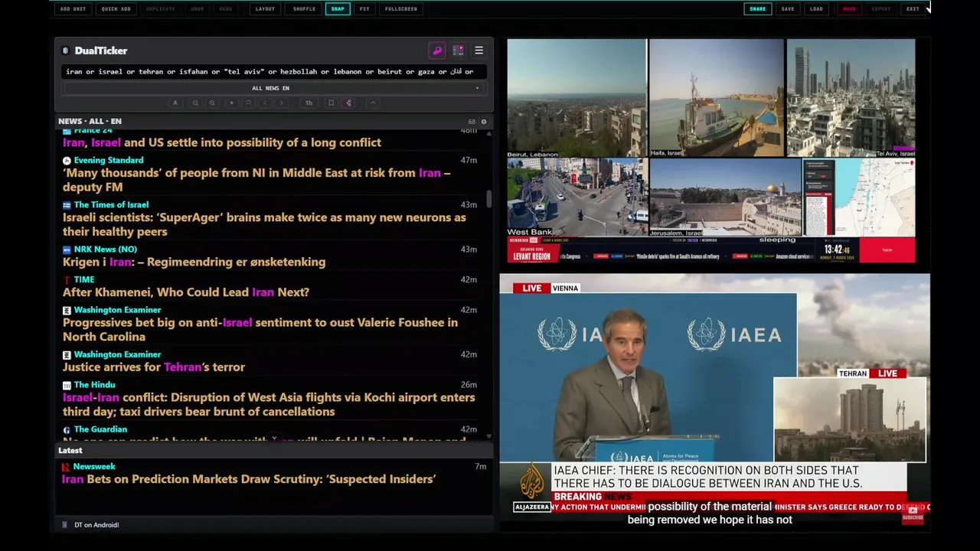Click the first Washington Examiner source label
Image resolution: width=980 pixels, height=551 pixels.
tap(117, 310)
